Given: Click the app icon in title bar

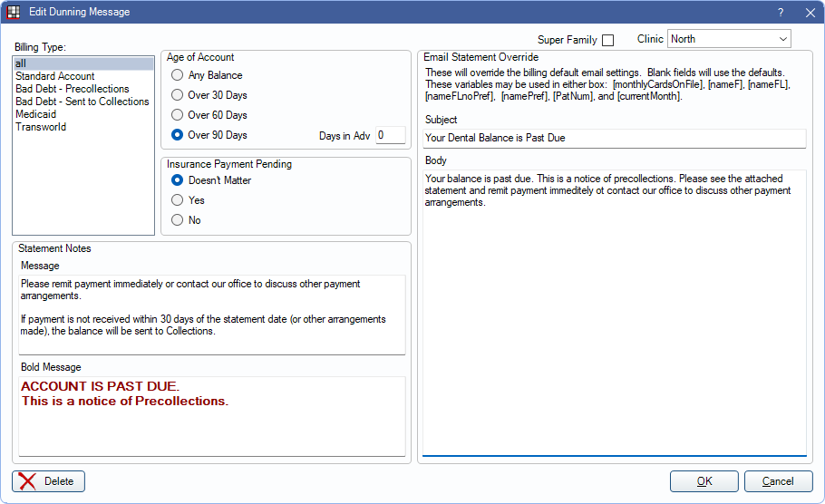Looking at the screenshot, I should pyautogui.click(x=14, y=13).
